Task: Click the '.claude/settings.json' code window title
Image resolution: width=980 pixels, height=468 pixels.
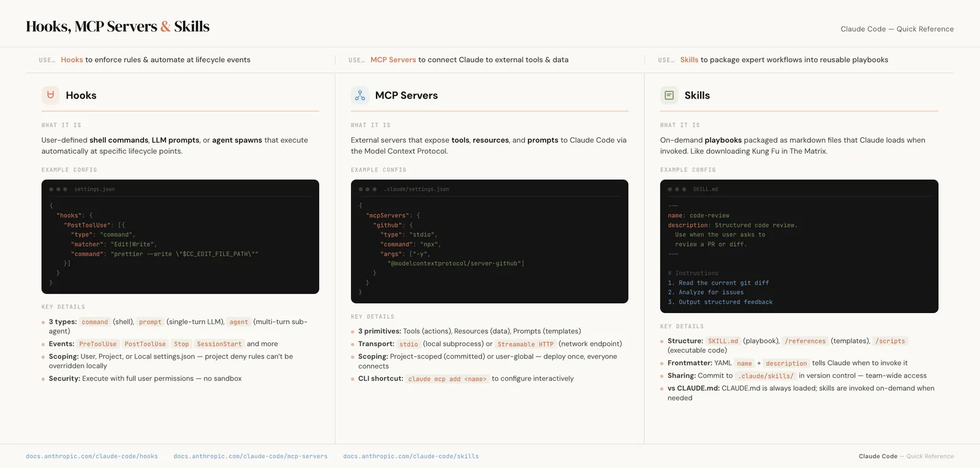Action: [x=417, y=189]
